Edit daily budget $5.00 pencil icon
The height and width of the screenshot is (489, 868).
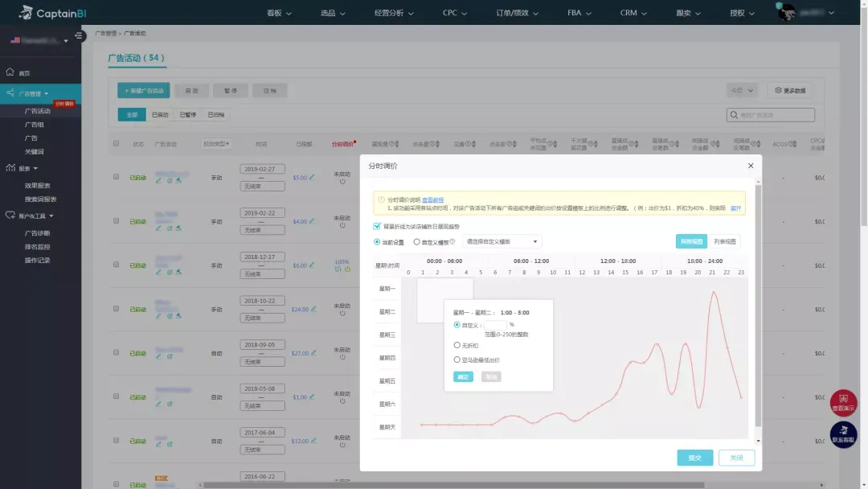pos(312,177)
